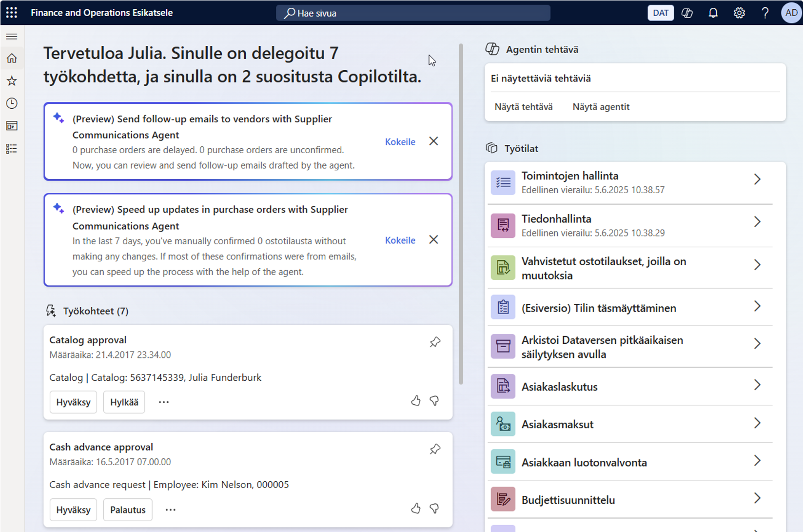The width and height of the screenshot is (803, 532).
Task: Open Tilin täsmäyttäminen workspace chevron
Action: coord(757,306)
